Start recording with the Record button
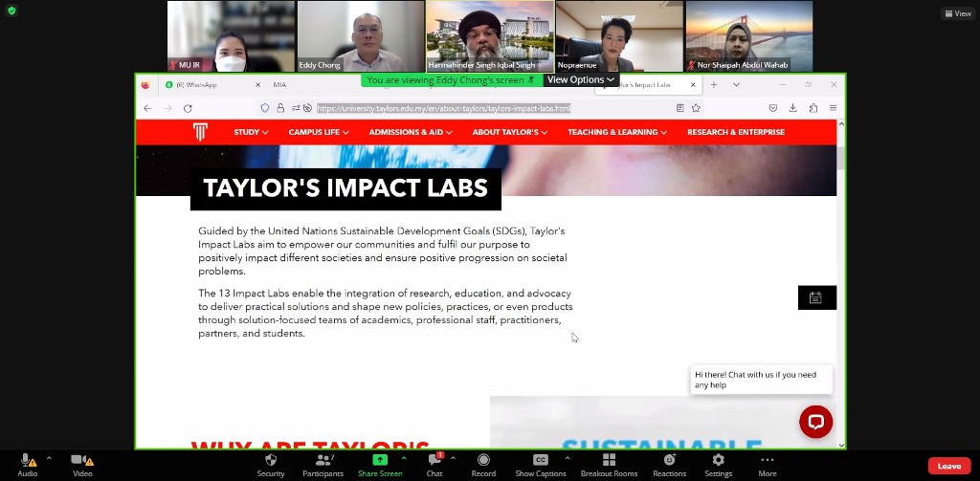The height and width of the screenshot is (481, 980). (483, 460)
